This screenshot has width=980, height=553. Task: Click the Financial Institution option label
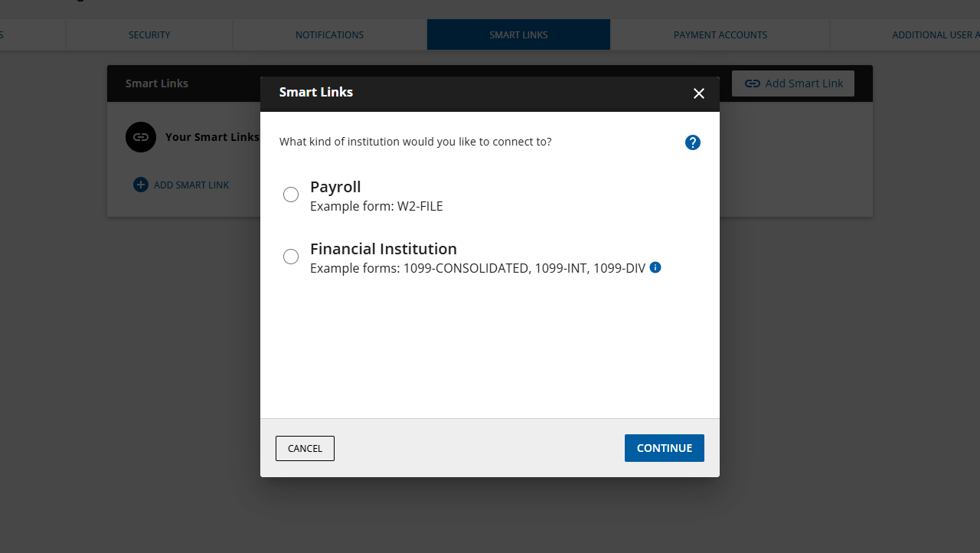pyautogui.click(x=384, y=249)
